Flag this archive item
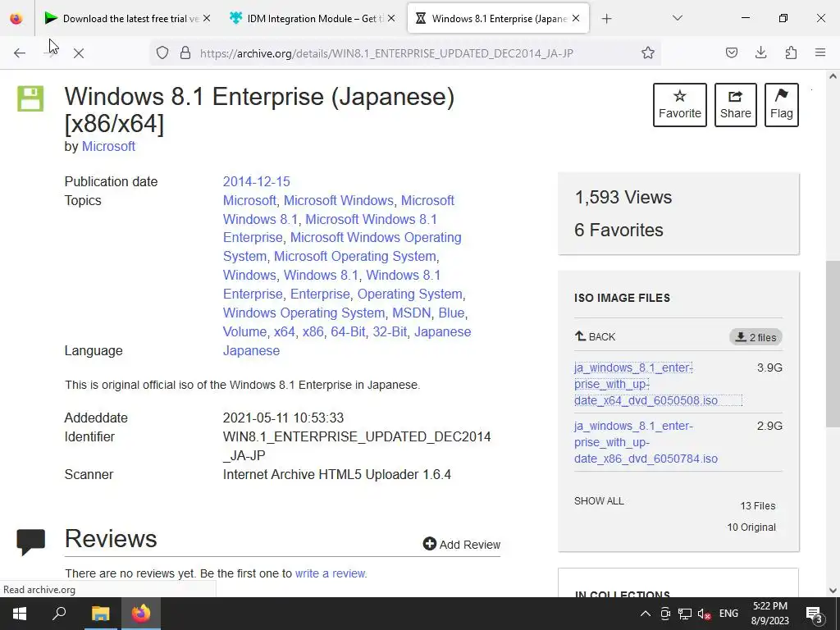Image resolution: width=840 pixels, height=630 pixels. [782, 105]
